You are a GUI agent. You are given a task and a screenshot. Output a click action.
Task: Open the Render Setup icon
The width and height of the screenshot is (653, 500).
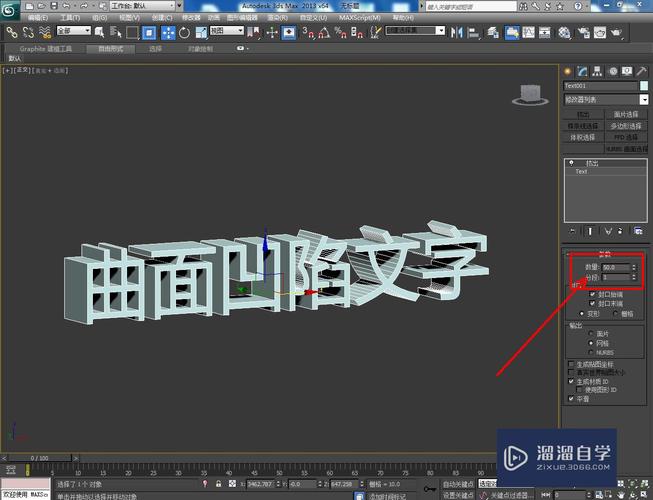583,32
